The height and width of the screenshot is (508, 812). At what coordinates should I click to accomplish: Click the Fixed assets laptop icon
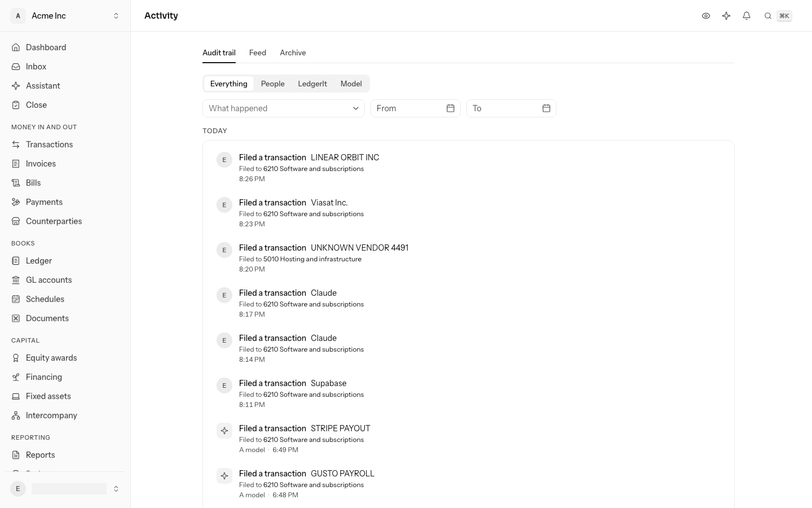16,396
